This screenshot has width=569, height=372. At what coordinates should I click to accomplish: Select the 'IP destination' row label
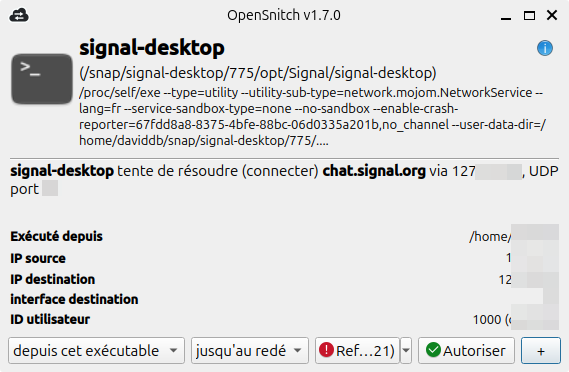pyautogui.click(x=53, y=279)
